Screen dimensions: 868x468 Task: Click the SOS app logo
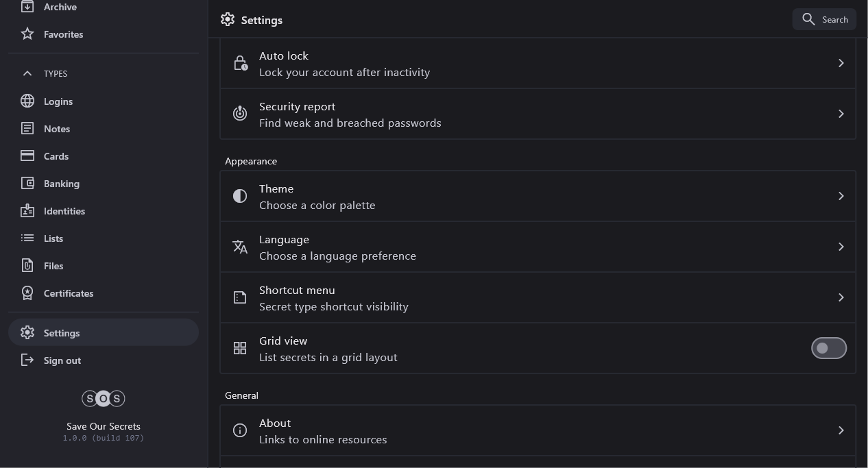(x=104, y=398)
